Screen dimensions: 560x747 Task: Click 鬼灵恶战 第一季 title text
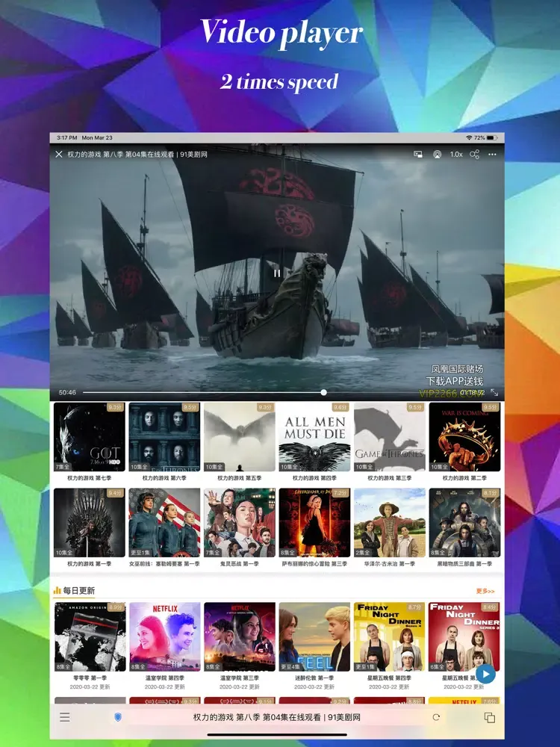[x=240, y=563]
